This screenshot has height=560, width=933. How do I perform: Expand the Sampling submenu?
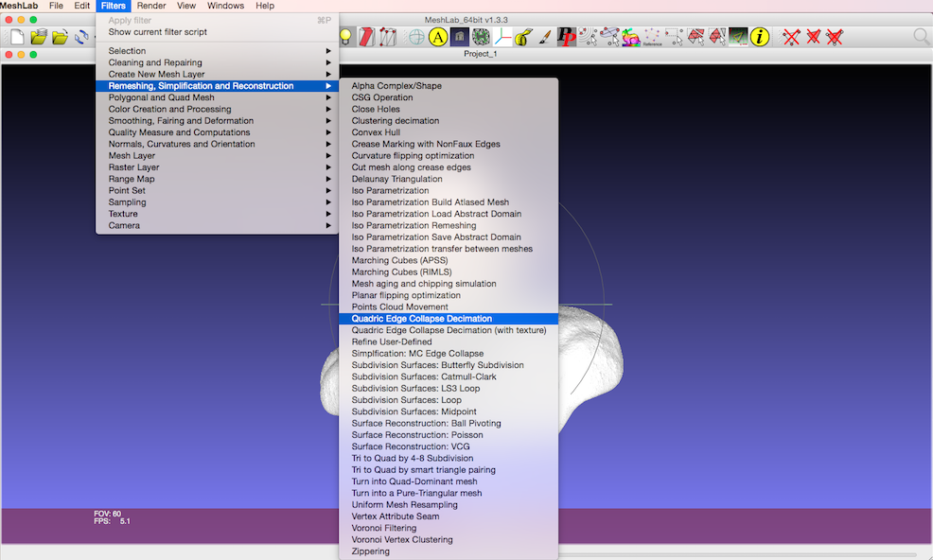tap(218, 202)
